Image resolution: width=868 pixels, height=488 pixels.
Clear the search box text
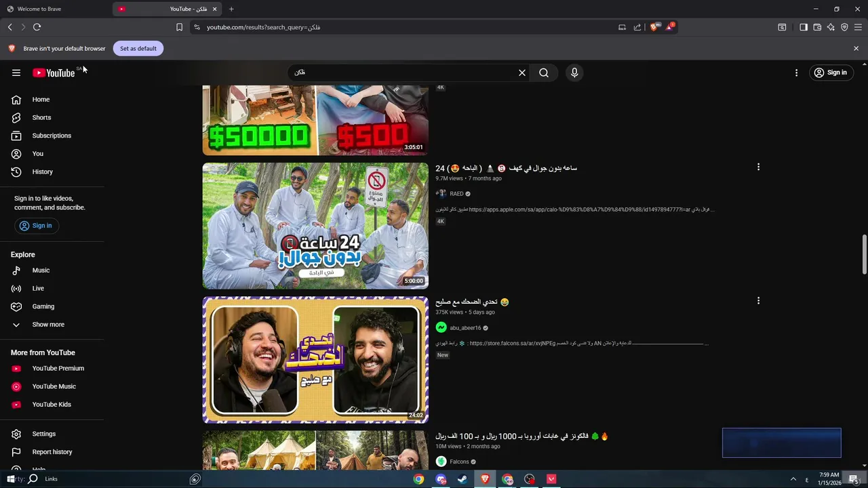(522, 73)
